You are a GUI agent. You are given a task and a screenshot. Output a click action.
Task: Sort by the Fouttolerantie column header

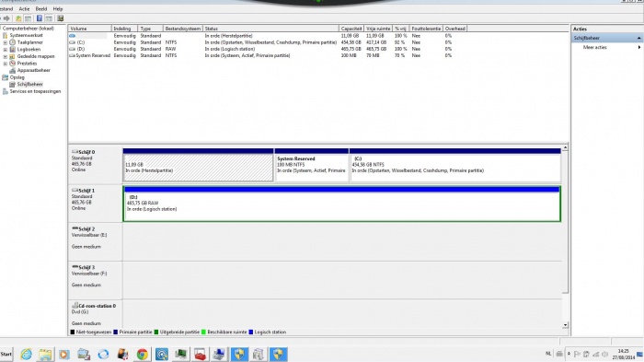(x=426, y=29)
